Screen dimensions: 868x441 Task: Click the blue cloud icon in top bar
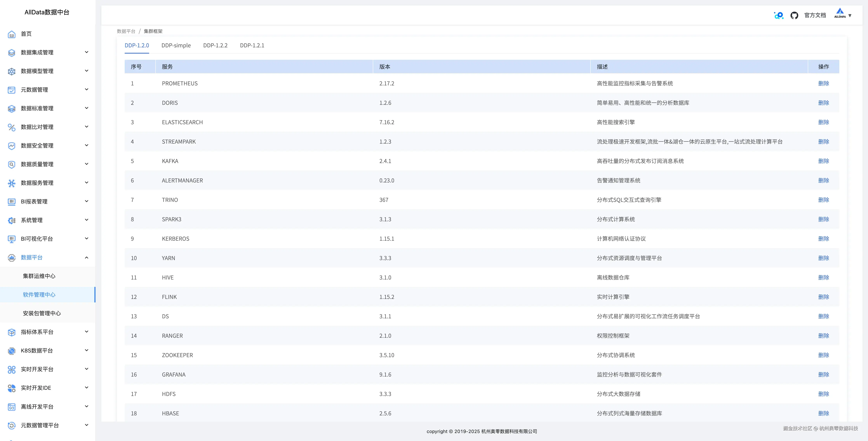click(x=778, y=16)
